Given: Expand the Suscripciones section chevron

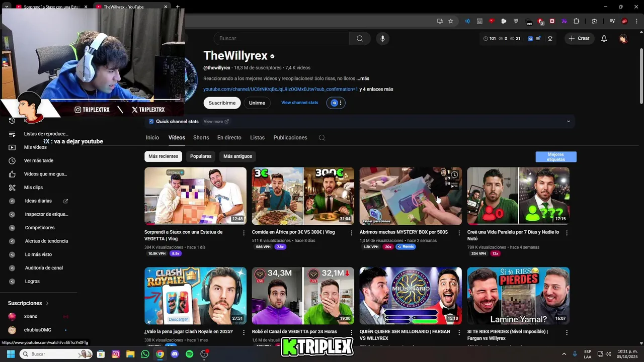Looking at the screenshot, I should point(47,303).
